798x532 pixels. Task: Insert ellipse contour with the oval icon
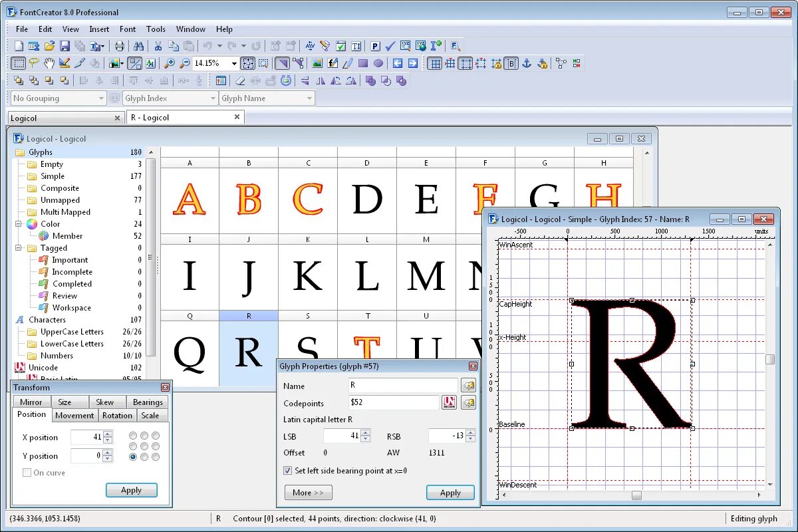click(x=378, y=63)
